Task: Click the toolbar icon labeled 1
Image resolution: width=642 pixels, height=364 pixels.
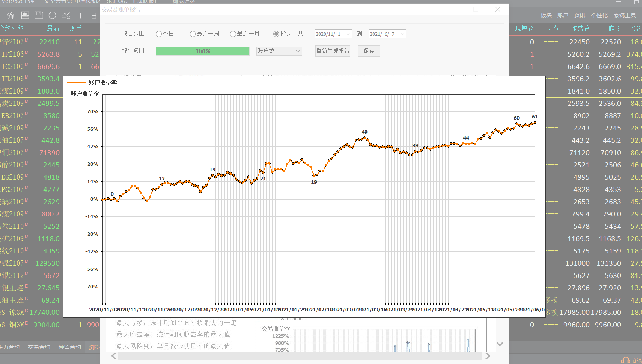Action: [x=80, y=15]
